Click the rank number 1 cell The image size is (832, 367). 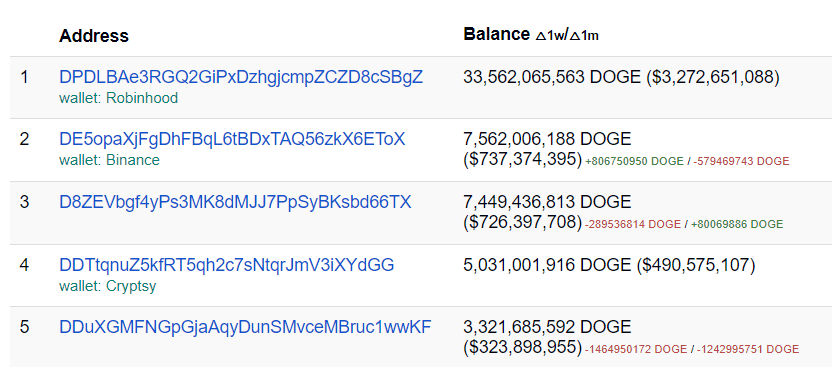click(24, 77)
